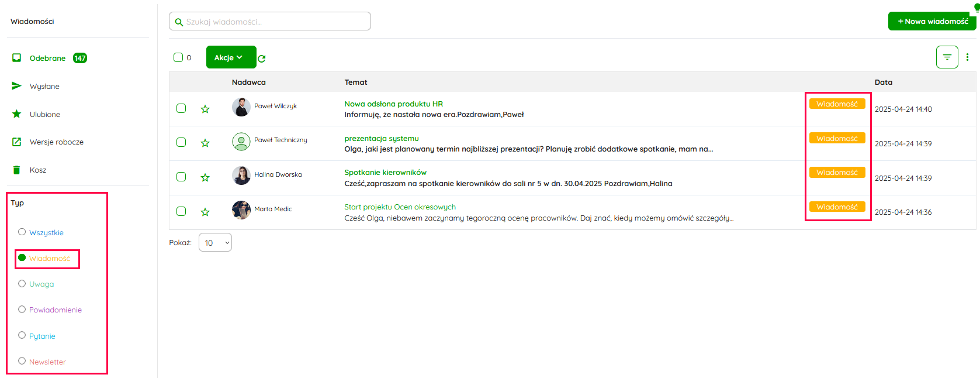Star the message from Paweł Wilczyk

click(x=205, y=109)
